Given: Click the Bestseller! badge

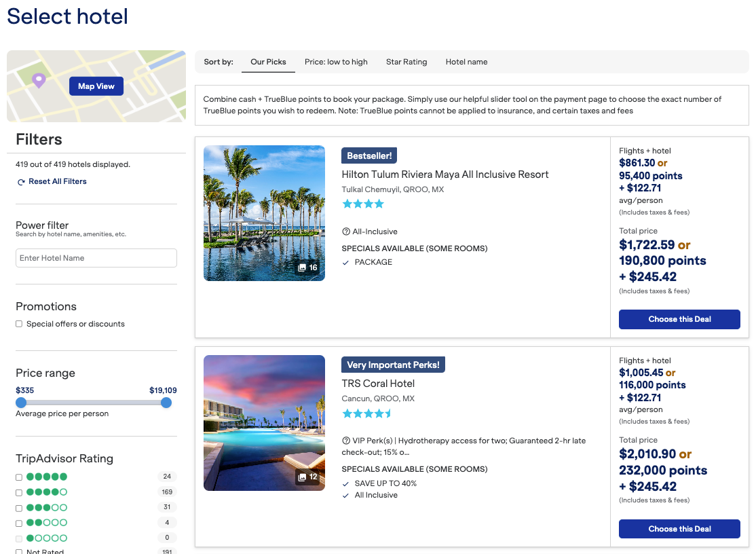Looking at the screenshot, I should (x=369, y=155).
